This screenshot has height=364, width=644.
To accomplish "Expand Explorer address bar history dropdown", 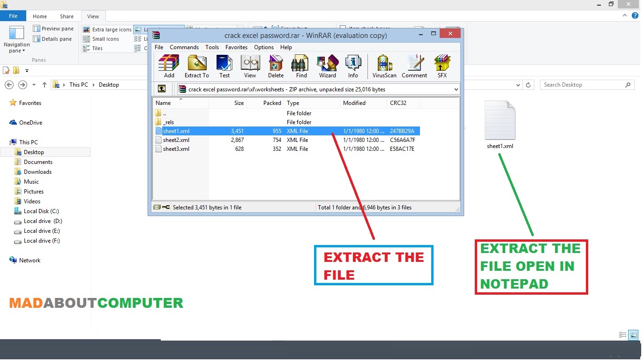I will point(518,85).
